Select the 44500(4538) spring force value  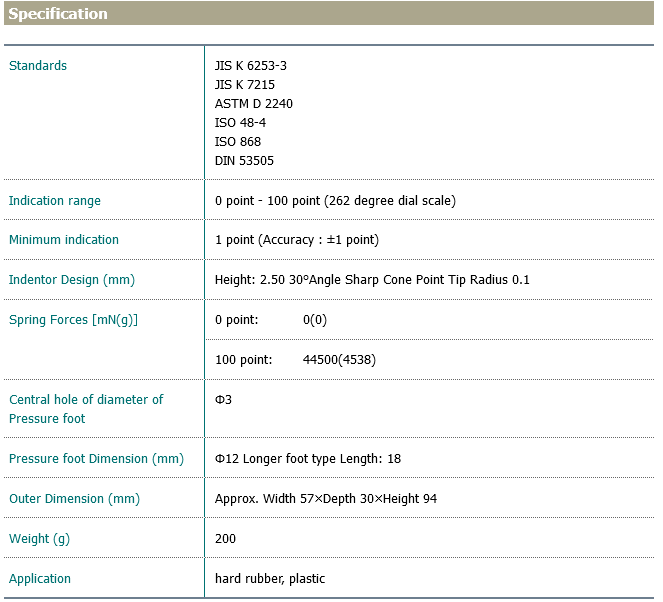click(339, 359)
